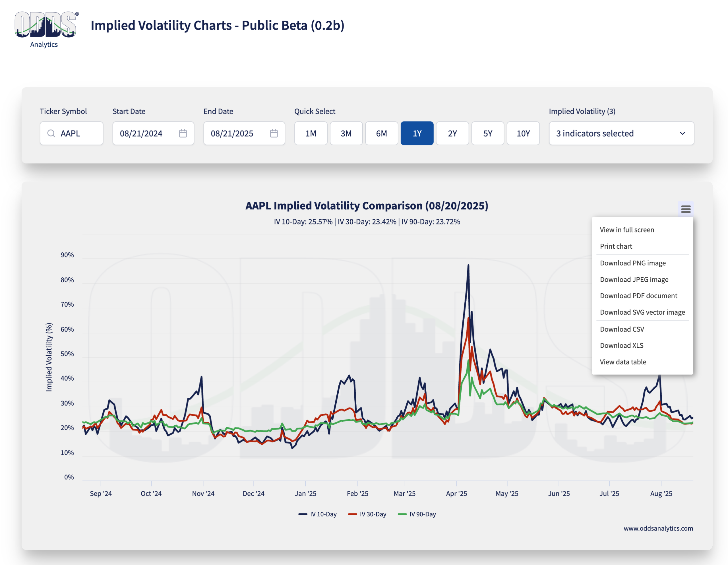Click the 50% y-axis label
The image size is (728, 565).
[67, 354]
